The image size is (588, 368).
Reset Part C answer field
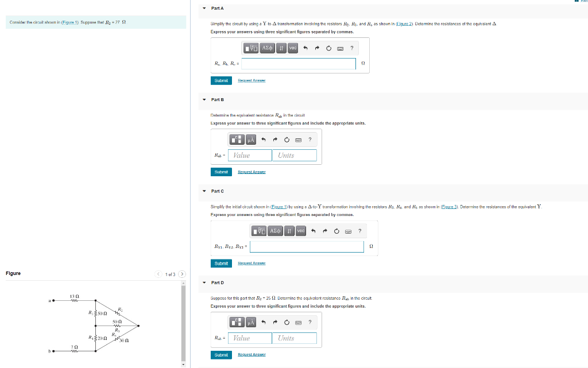[336, 231]
